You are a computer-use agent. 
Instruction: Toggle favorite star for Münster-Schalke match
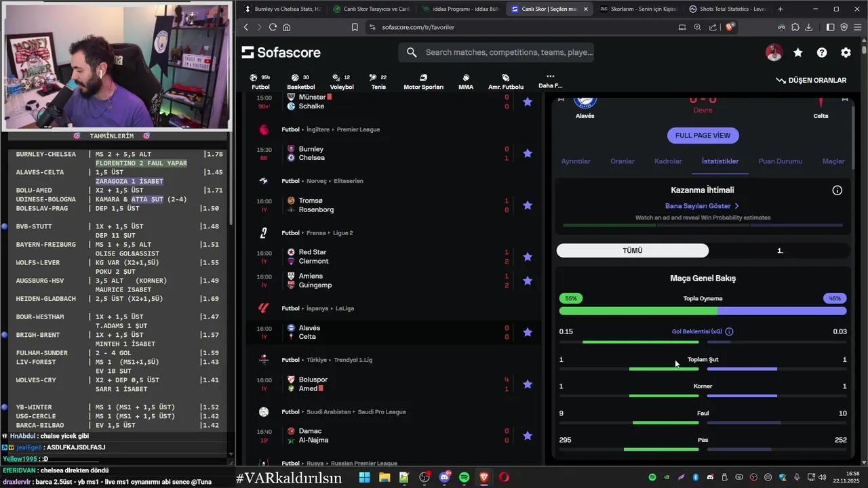pyautogui.click(x=528, y=102)
